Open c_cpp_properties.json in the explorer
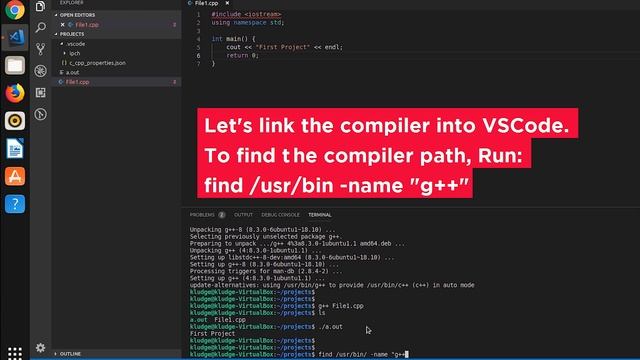 (97, 63)
